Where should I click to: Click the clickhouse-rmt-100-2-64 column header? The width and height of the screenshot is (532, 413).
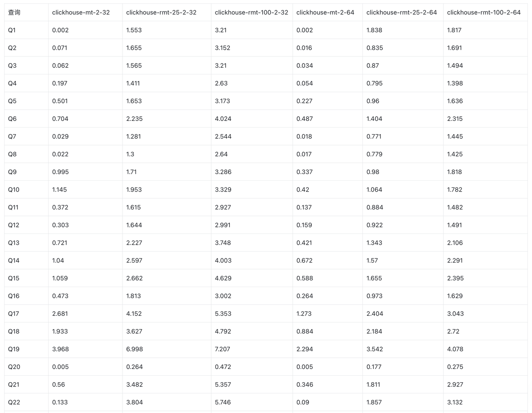pyautogui.click(x=484, y=12)
